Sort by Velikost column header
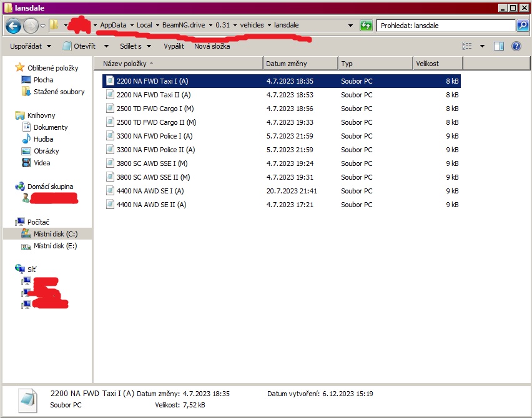Viewport: 532px width, 418px height. point(438,64)
